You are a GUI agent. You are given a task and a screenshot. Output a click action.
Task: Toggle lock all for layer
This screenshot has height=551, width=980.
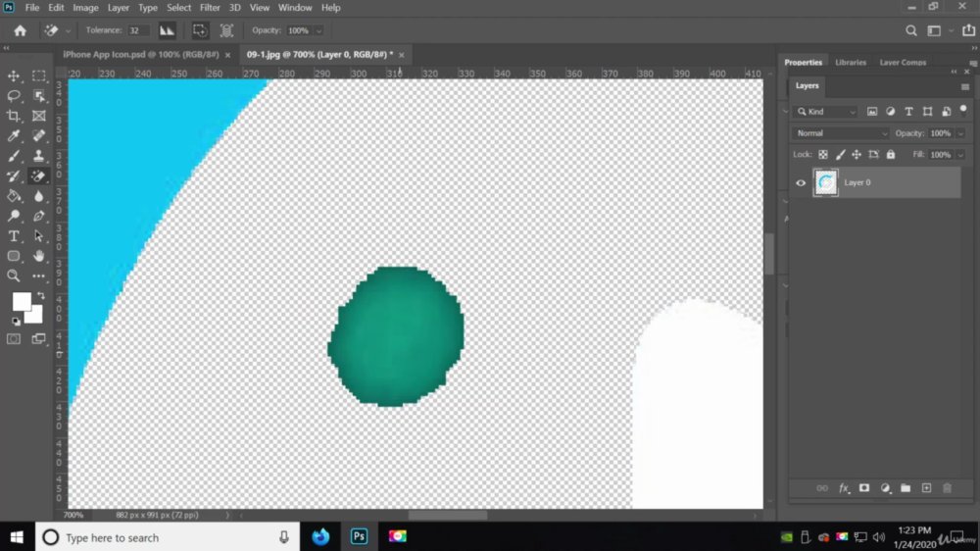[x=891, y=155]
